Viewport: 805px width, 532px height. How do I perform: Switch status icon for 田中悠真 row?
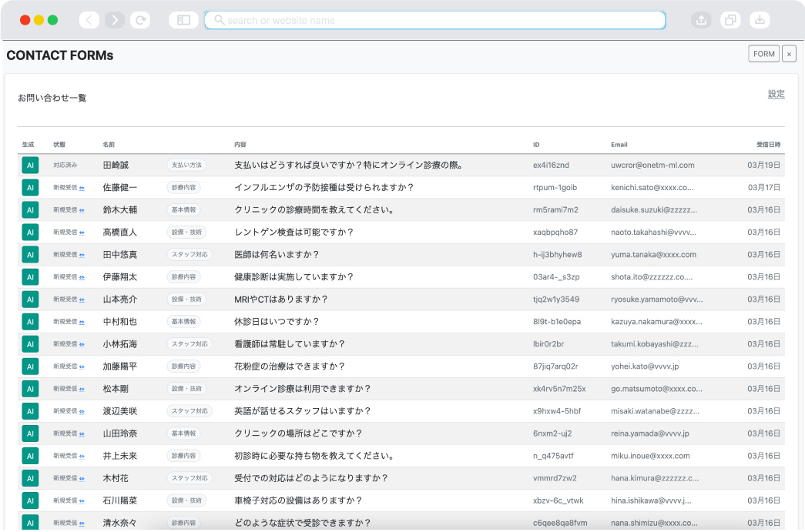[x=82, y=255]
